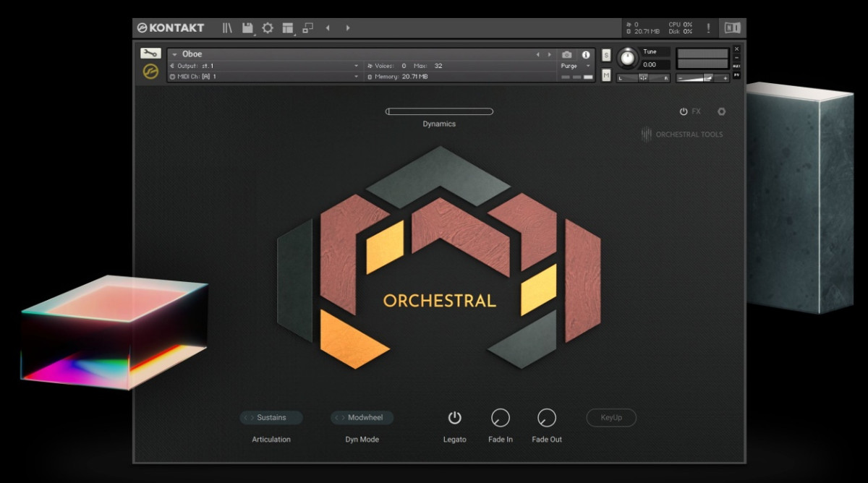Open instrument edit mode with wrench icon
This screenshot has height=483, width=868.
150,54
